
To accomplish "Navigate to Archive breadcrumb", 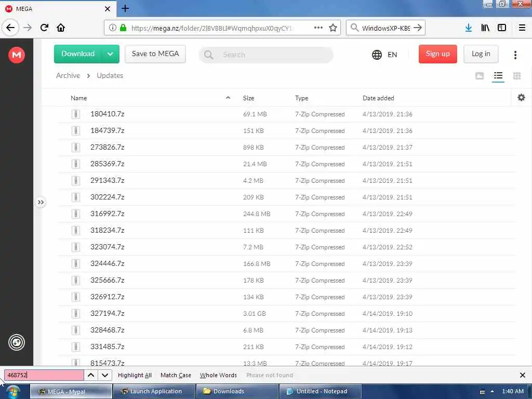I will click(x=68, y=76).
